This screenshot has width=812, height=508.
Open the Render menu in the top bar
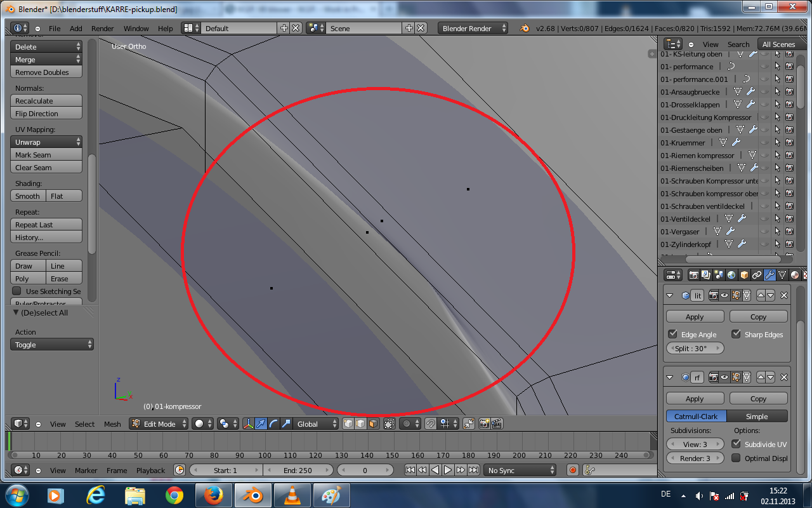(103, 29)
